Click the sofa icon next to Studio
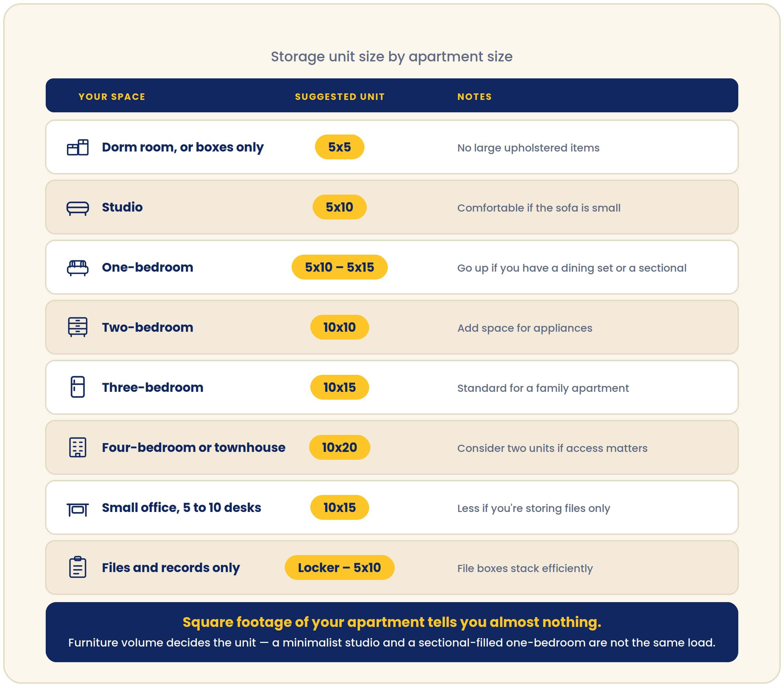Screen dimensions: 784x687 point(77,207)
